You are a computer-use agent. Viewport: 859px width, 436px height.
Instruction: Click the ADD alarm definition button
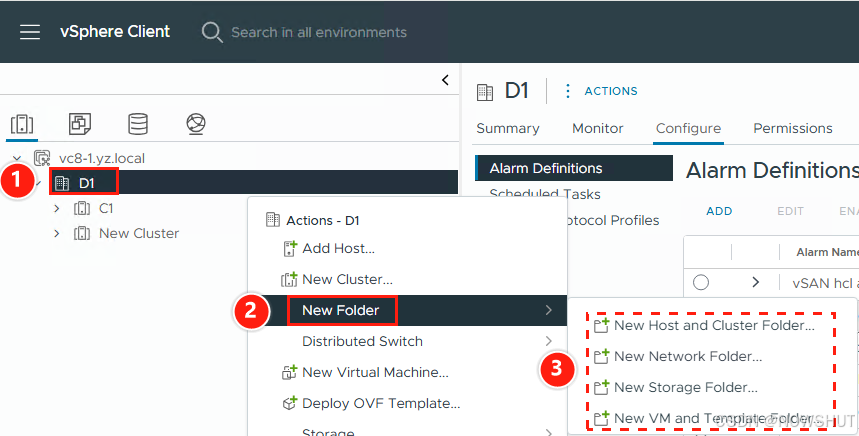click(x=719, y=211)
